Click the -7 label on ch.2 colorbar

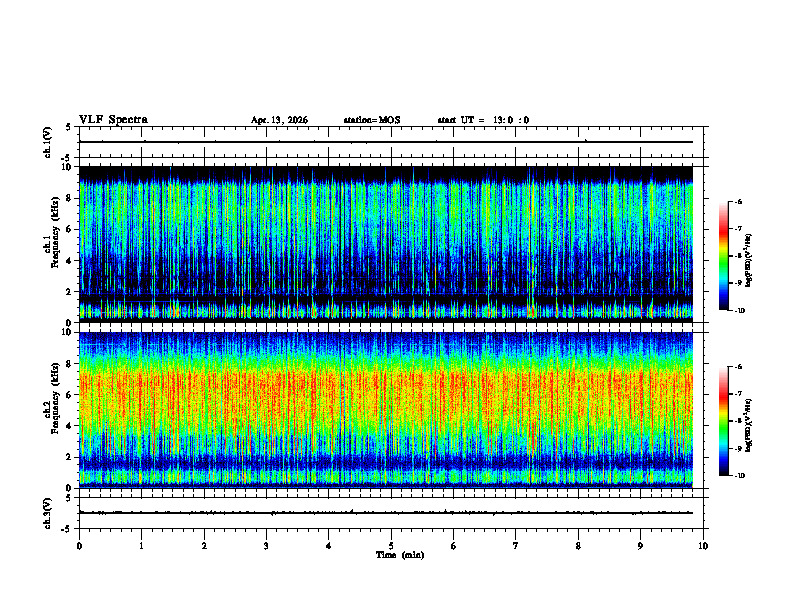[x=738, y=394]
